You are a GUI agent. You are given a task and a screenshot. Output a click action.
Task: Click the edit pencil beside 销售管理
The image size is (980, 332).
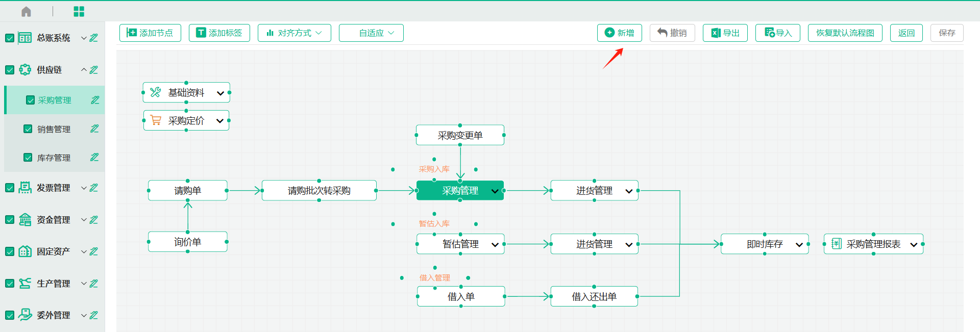click(94, 129)
